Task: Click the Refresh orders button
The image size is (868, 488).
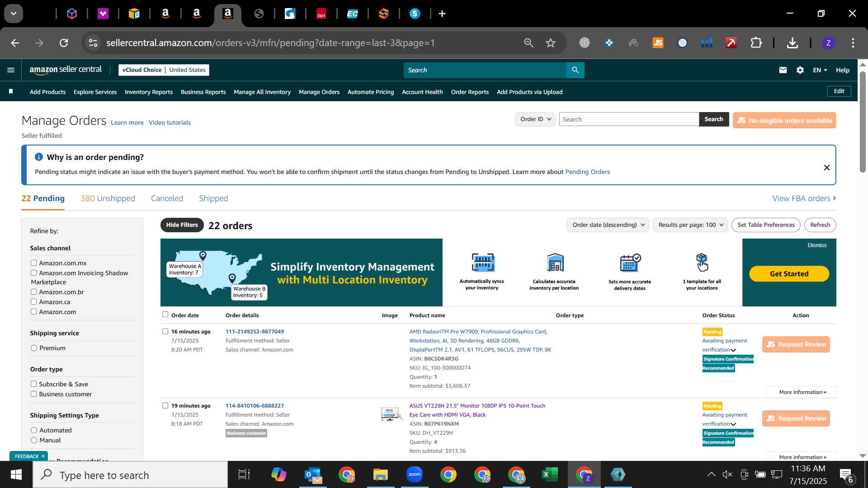Action: click(820, 225)
